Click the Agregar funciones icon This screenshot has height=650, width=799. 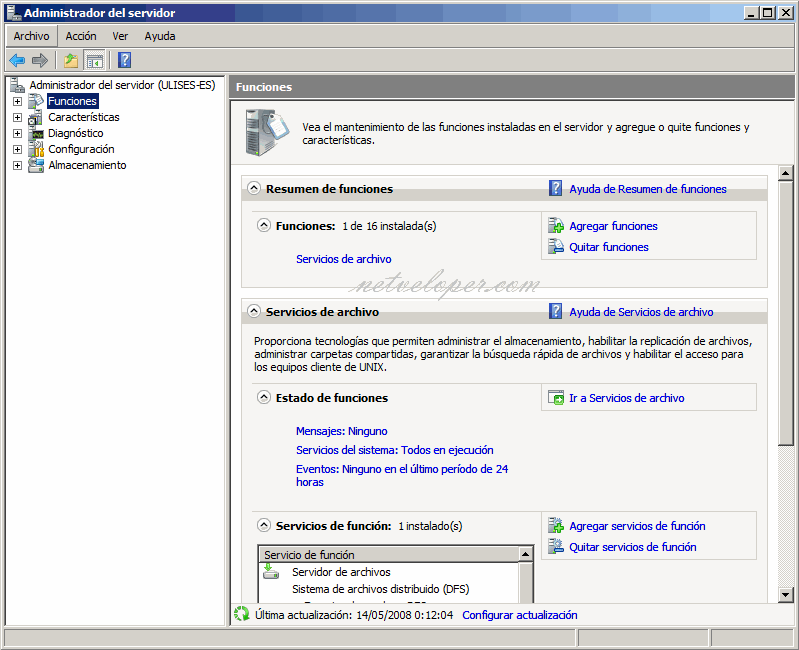556,226
